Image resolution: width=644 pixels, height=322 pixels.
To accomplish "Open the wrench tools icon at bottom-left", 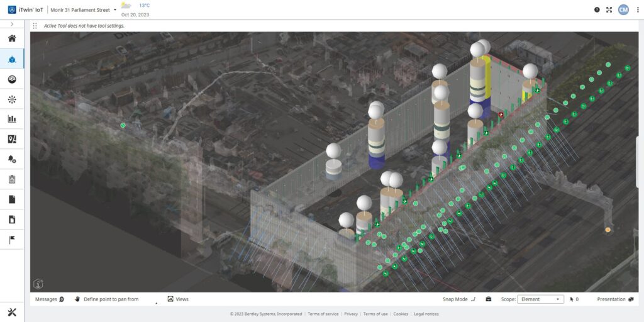I will (12, 312).
